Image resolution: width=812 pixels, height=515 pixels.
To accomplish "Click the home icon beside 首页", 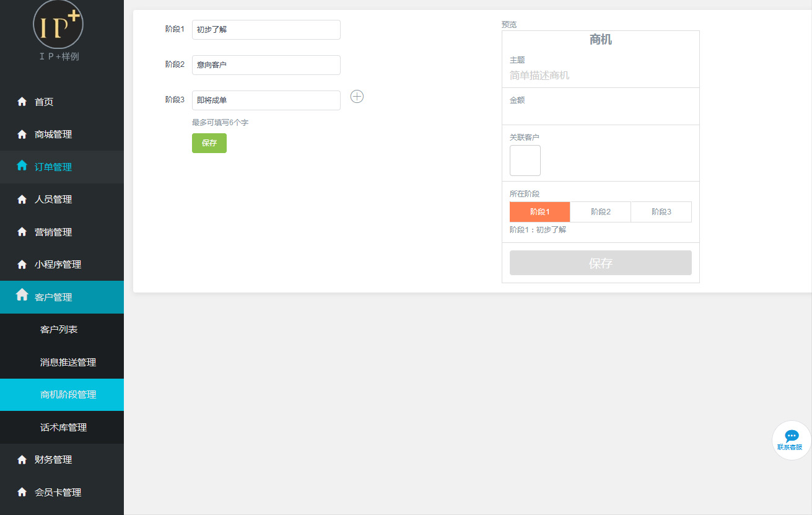I will (x=22, y=102).
